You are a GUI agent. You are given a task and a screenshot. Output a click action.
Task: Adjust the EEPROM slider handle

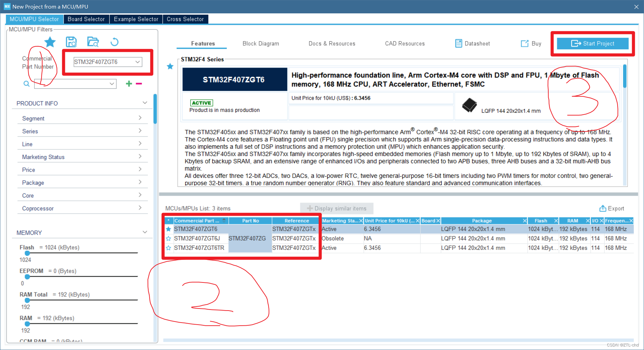(27, 277)
